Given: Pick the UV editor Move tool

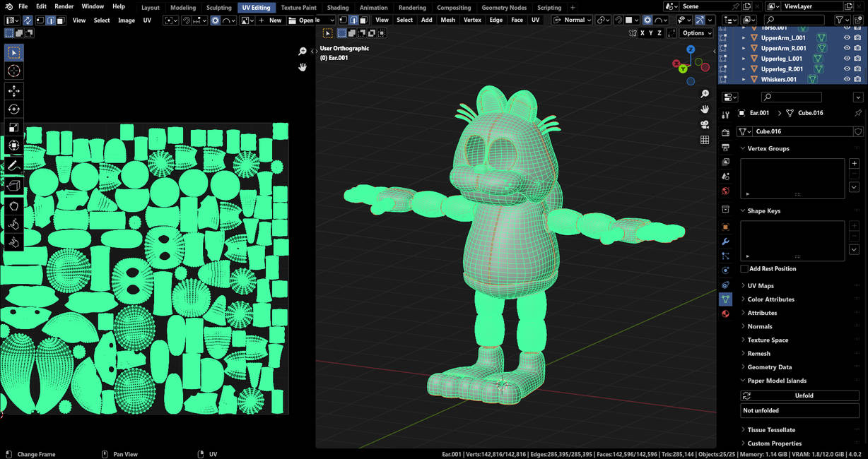Looking at the screenshot, I should coord(14,90).
